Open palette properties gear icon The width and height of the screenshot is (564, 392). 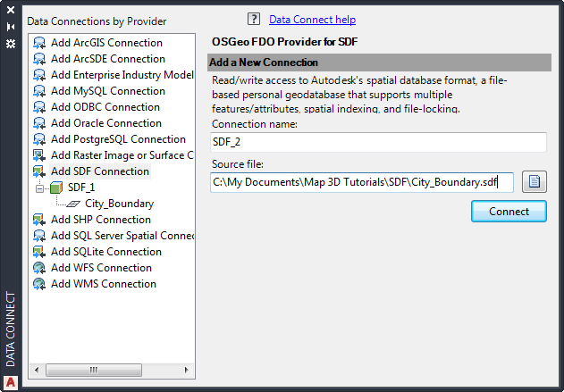point(11,43)
